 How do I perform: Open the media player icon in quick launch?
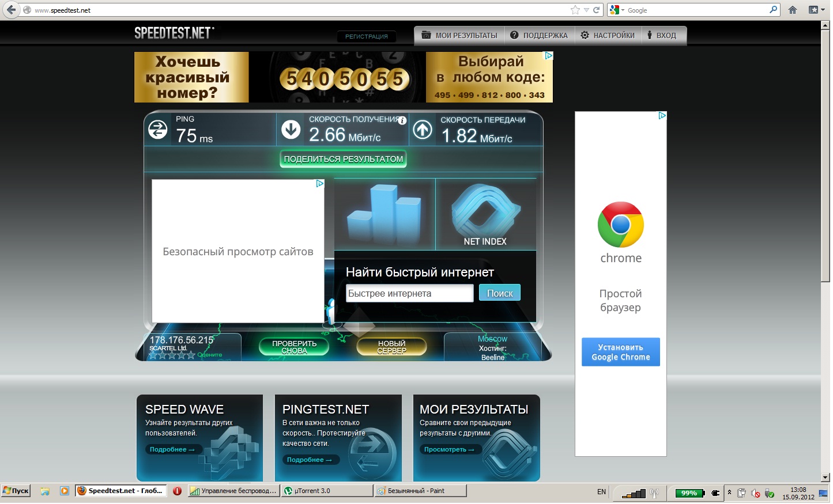pos(65,491)
